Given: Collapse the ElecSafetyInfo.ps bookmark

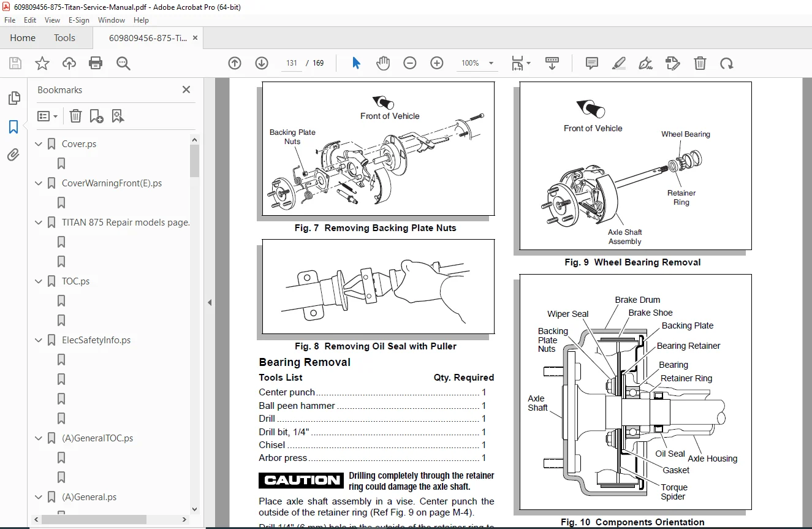Looking at the screenshot, I should click(x=39, y=340).
